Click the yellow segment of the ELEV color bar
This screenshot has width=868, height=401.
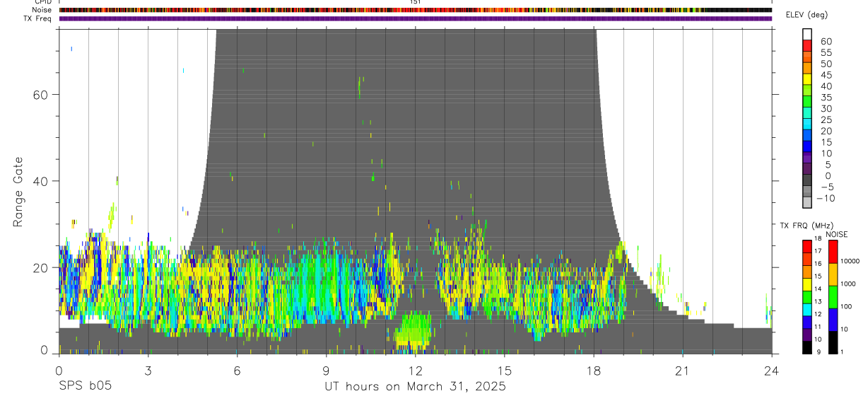(x=807, y=79)
